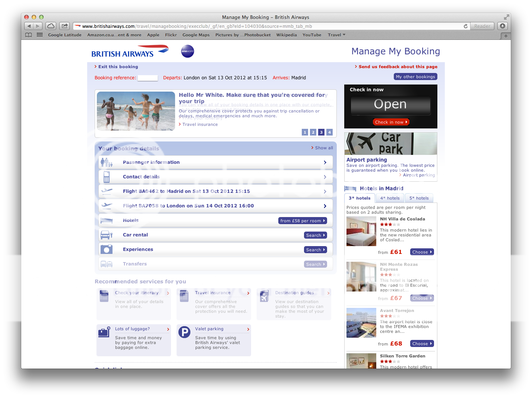The image size is (532, 398).
Task: Click the Share icon in Safari toolbar
Action: pyautogui.click(x=65, y=26)
